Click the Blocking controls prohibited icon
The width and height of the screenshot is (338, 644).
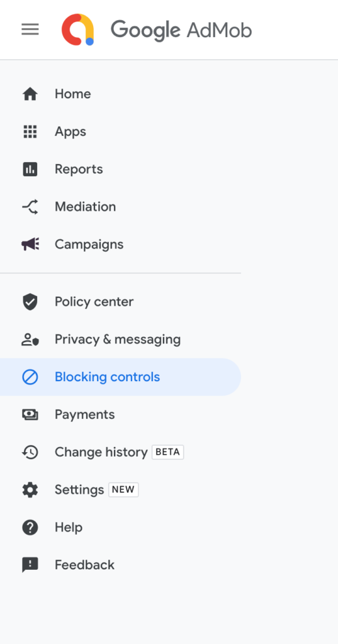(x=30, y=377)
